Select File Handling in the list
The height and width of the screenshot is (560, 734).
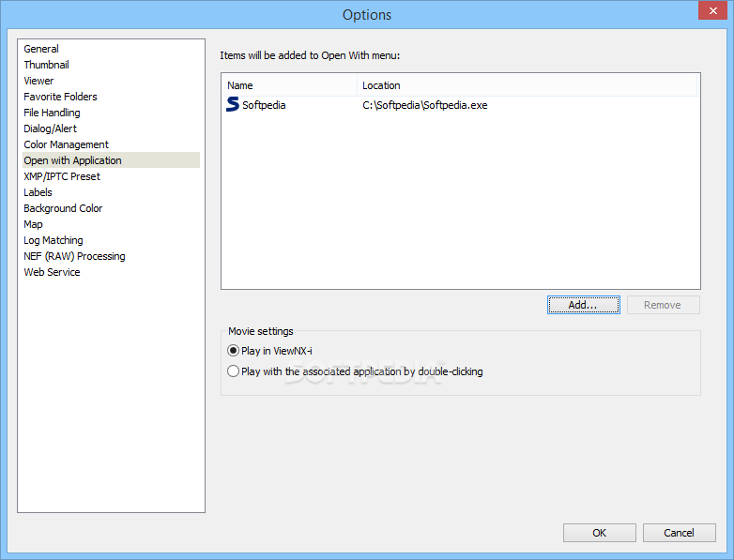point(52,113)
